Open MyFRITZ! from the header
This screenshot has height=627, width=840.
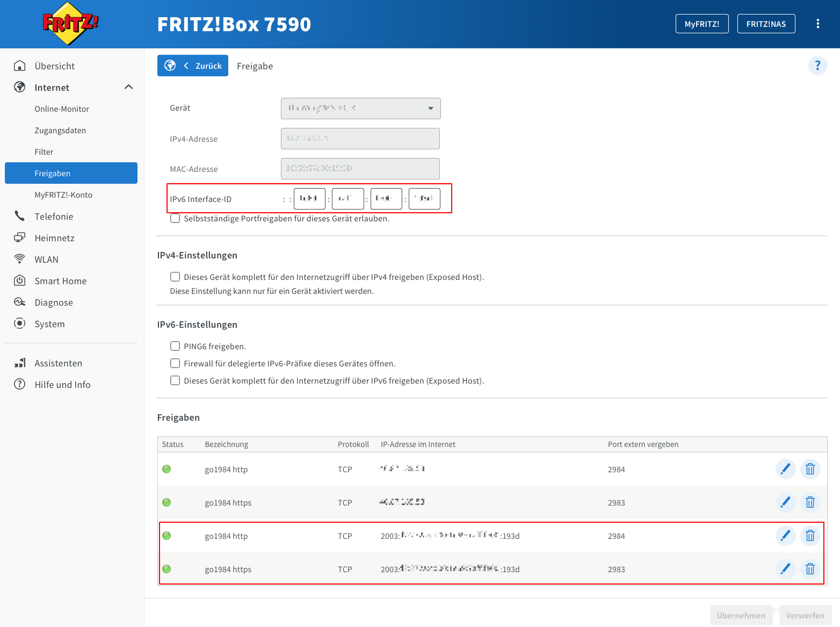click(701, 24)
